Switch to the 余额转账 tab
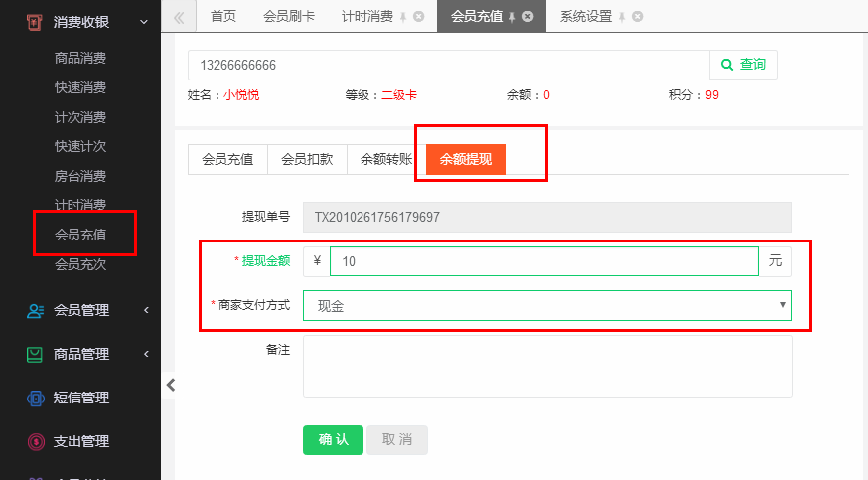The image size is (868, 480). (386, 159)
